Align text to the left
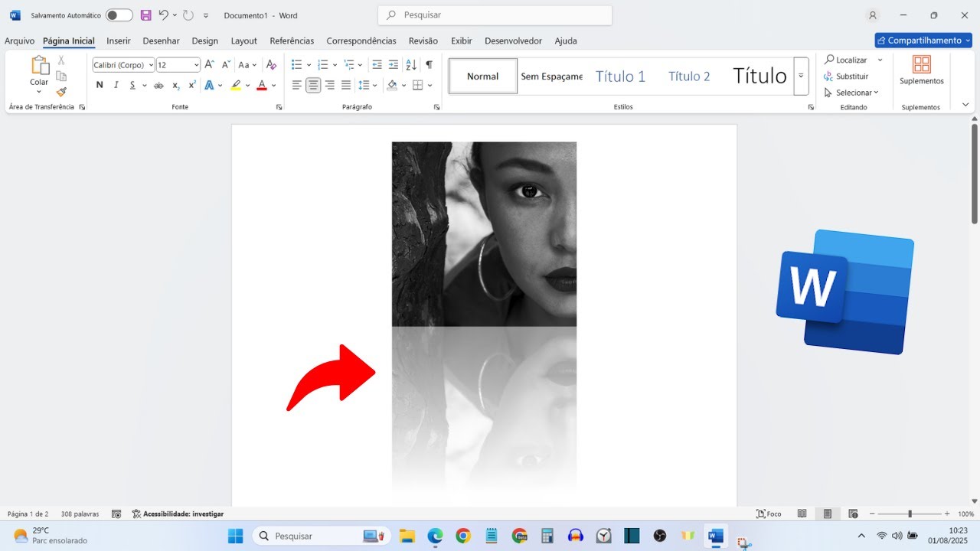 tap(297, 85)
